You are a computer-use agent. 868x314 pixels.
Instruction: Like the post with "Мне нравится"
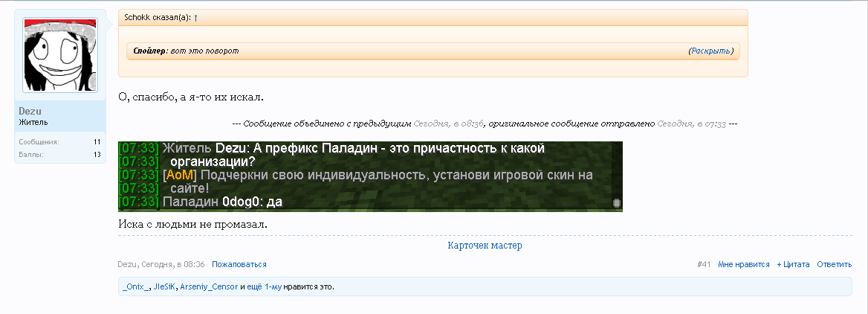744,264
